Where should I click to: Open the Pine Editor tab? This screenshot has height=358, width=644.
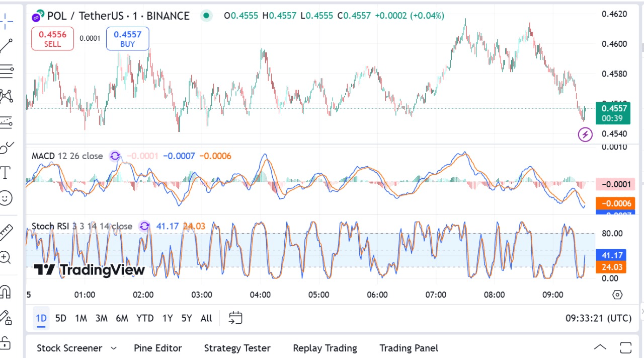click(x=157, y=348)
